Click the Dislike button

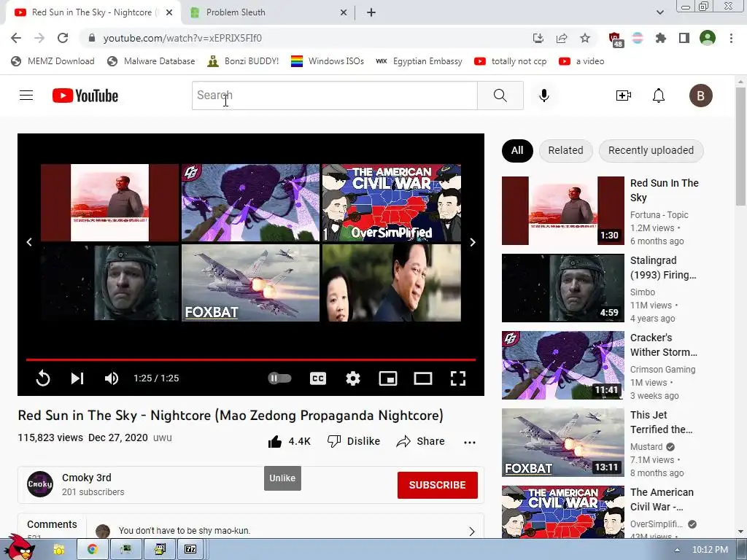354,441
